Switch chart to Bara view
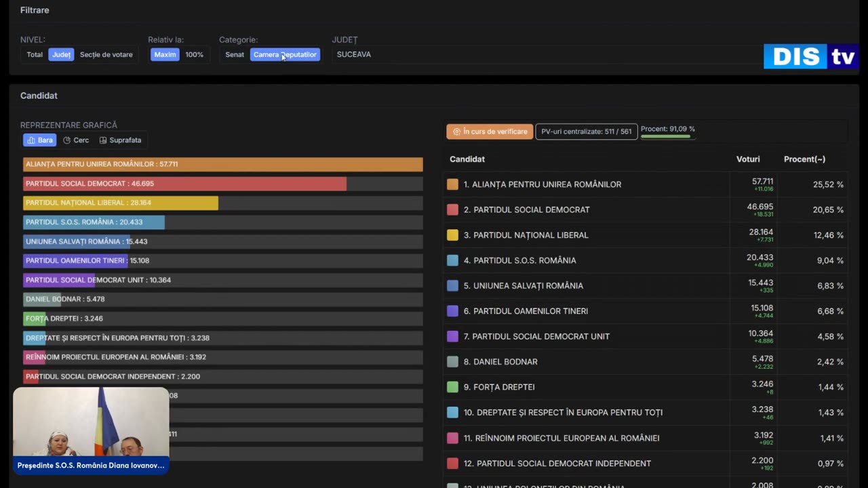Image resolution: width=868 pixels, height=488 pixels. point(39,140)
